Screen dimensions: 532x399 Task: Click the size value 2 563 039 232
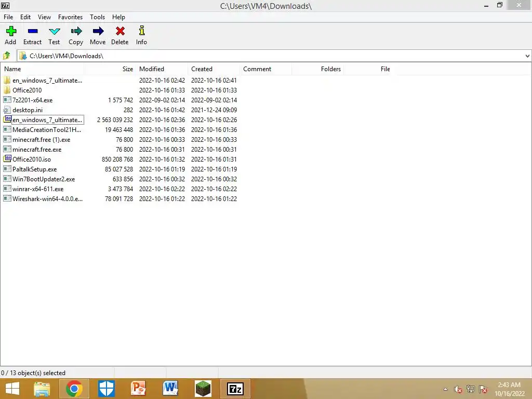click(115, 120)
